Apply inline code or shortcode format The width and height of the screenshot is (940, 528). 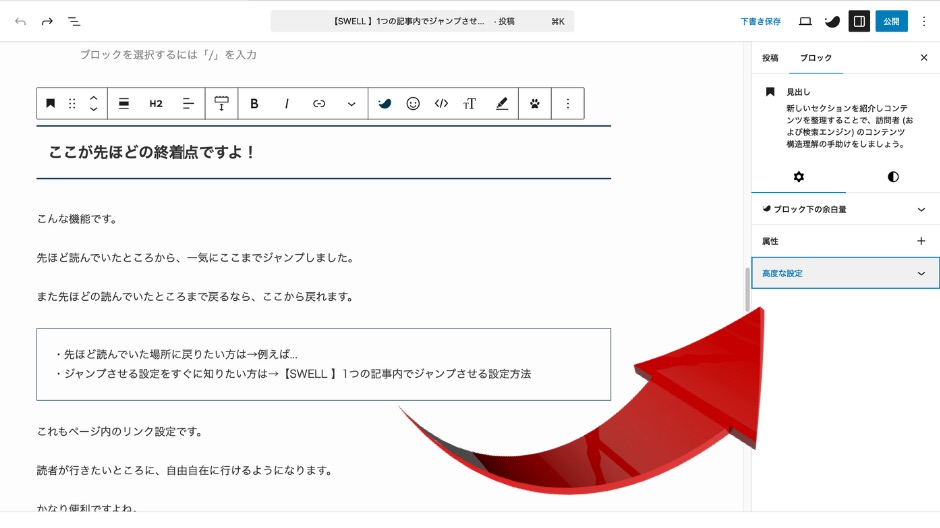coord(441,104)
